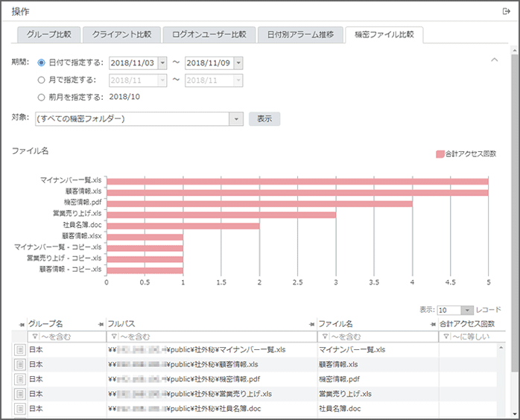Click page scrollbar up arrow

(x=514, y=51)
